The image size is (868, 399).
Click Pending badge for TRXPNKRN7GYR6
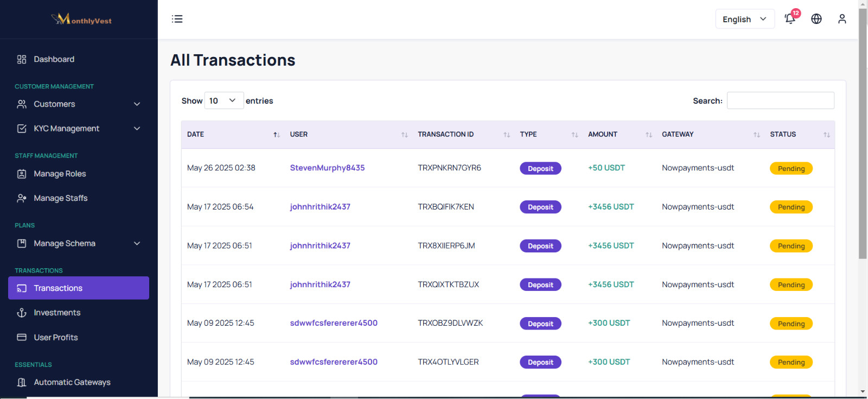pyautogui.click(x=791, y=168)
